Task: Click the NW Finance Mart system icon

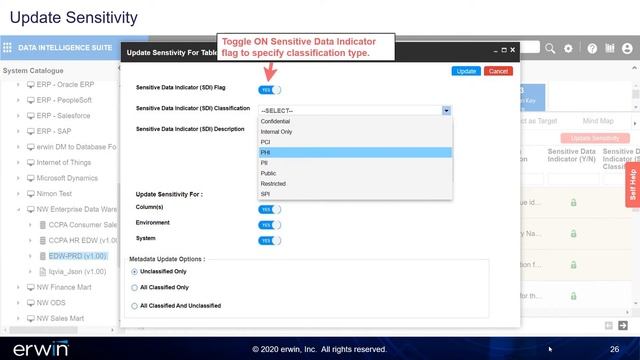Action: [x=31, y=287]
